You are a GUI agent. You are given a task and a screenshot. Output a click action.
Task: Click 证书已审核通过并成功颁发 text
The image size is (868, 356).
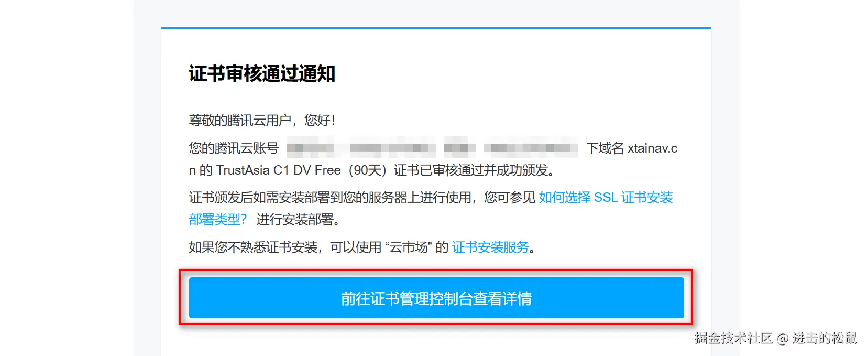[x=471, y=170]
